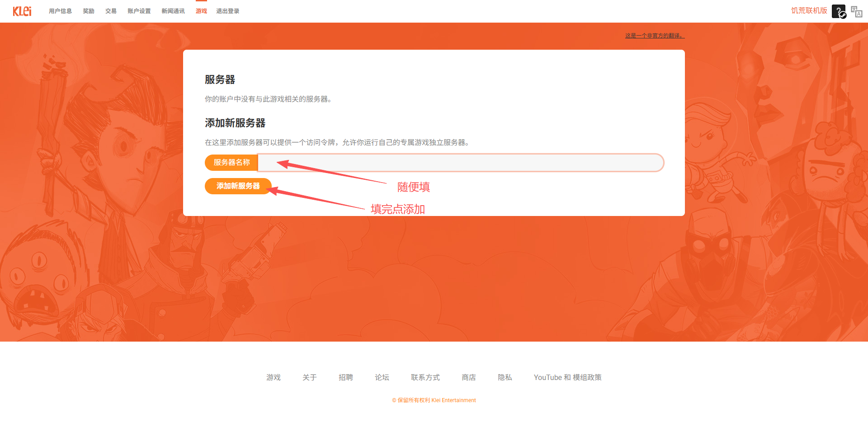Switch to the 游戏 tab
This screenshot has height=427, width=868.
point(201,11)
